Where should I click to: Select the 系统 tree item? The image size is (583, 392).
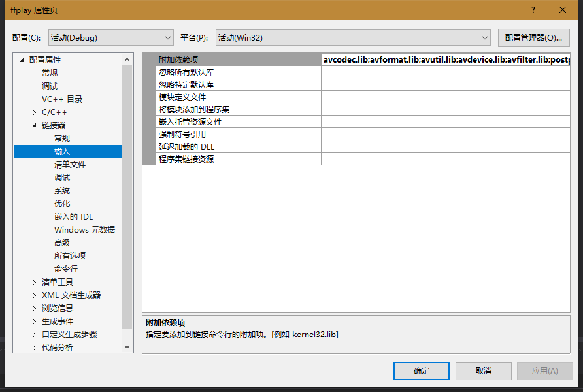click(62, 190)
